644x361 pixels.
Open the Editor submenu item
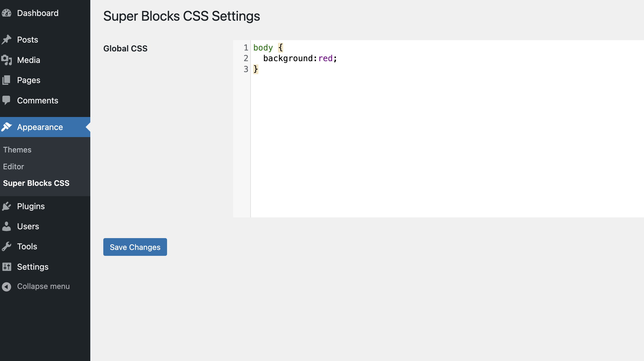pyautogui.click(x=14, y=167)
